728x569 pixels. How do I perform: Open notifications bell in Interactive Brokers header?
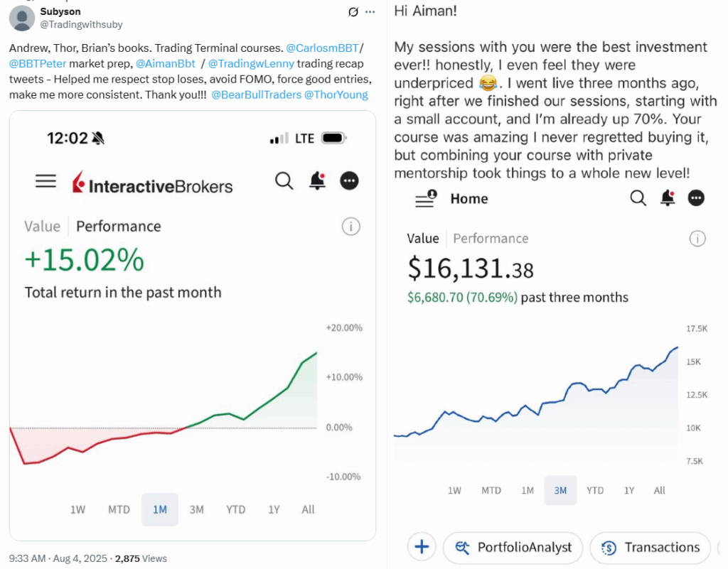[317, 181]
